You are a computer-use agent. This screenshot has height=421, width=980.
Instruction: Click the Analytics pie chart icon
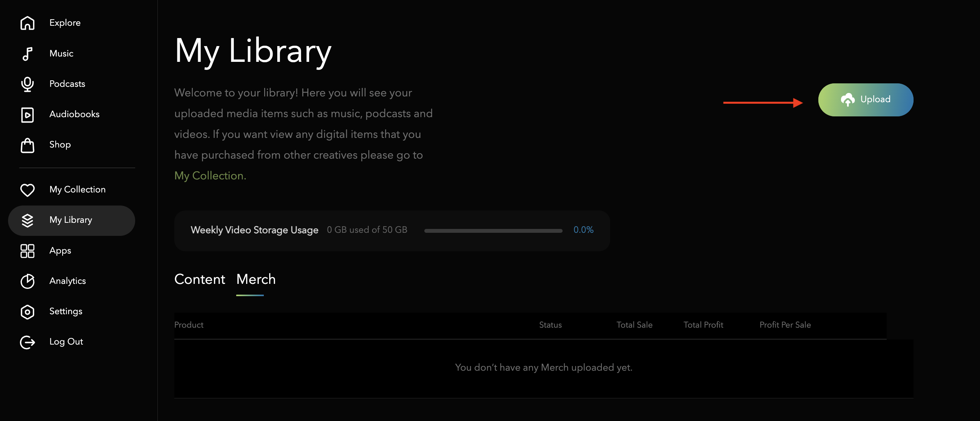point(27,281)
